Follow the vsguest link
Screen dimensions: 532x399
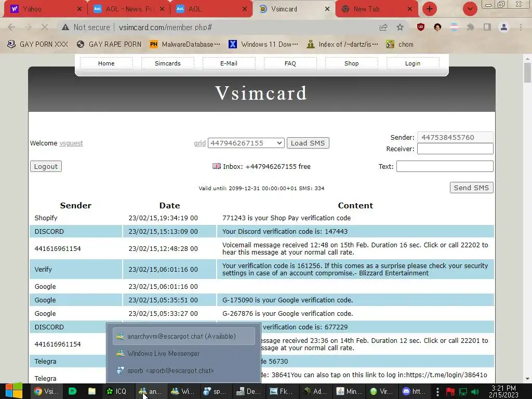(71, 143)
